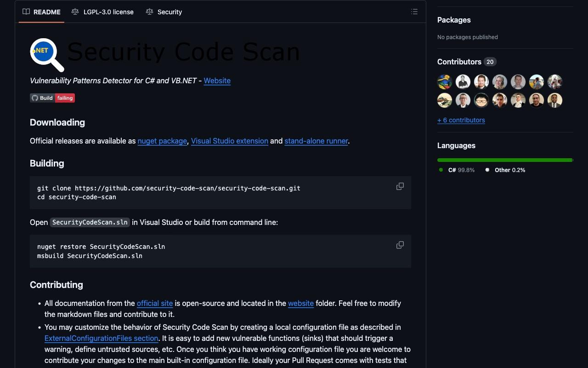Show the + 6 contributors link
The width and height of the screenshot is (588, 368).
tap(461, 120)
